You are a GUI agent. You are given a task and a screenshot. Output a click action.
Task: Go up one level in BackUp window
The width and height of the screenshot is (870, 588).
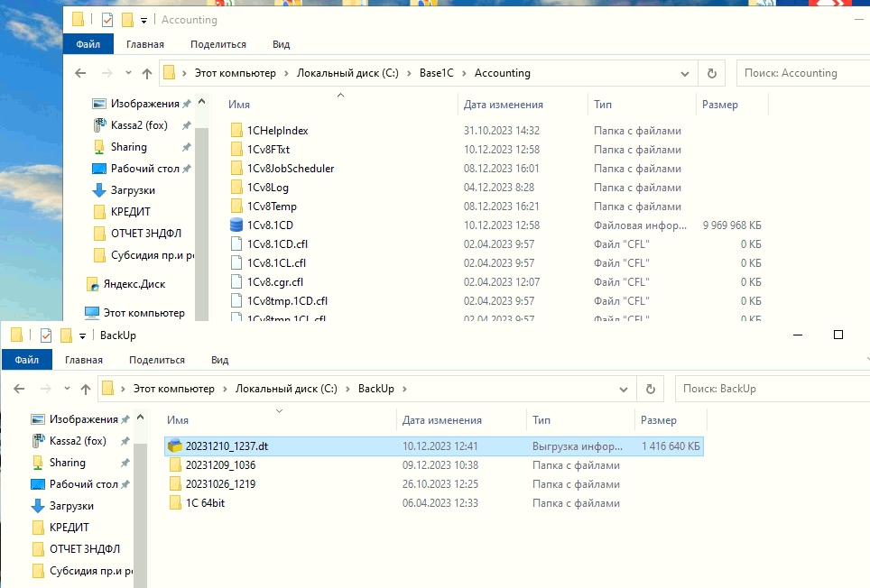[x=86, y=390]
